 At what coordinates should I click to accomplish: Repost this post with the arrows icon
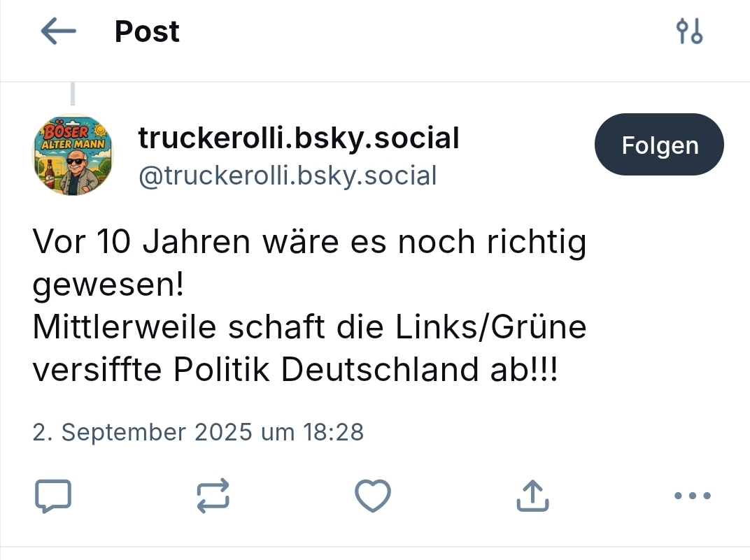tap(213, 496)
